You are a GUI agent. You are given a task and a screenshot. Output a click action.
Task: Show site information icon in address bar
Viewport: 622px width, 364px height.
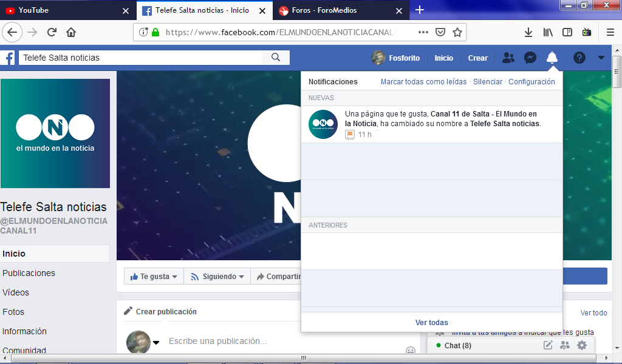pos(143,32)
